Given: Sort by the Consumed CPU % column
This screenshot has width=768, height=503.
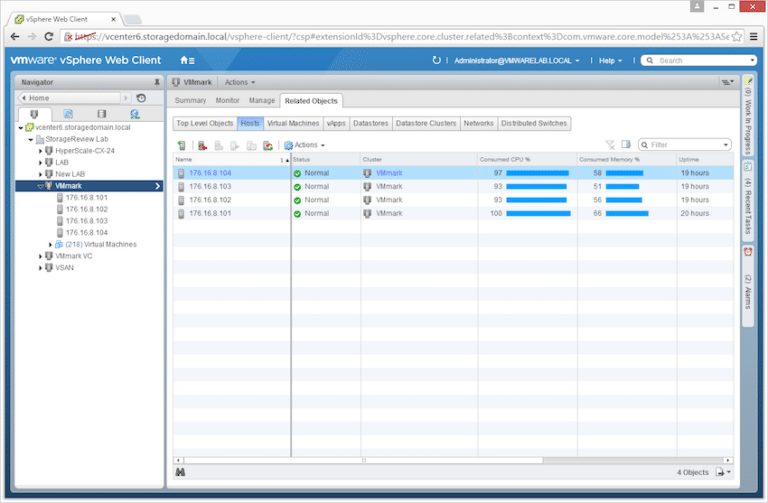Looking at the screenshot, I should 527,160.
